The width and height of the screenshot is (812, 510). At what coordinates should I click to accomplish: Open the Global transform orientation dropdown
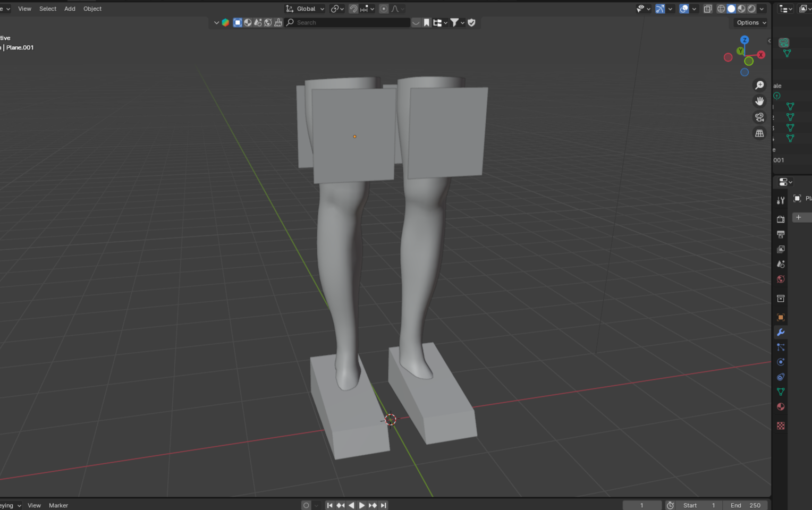305,8
